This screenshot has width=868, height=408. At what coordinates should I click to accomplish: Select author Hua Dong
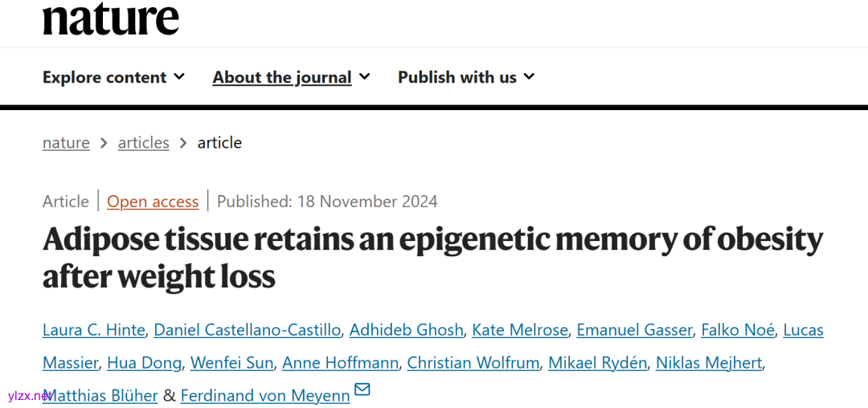click(x=144, y=362)
